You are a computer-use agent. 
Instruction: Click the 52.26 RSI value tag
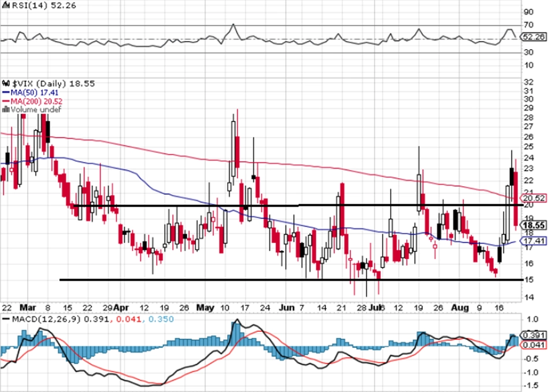pos(534,37)
